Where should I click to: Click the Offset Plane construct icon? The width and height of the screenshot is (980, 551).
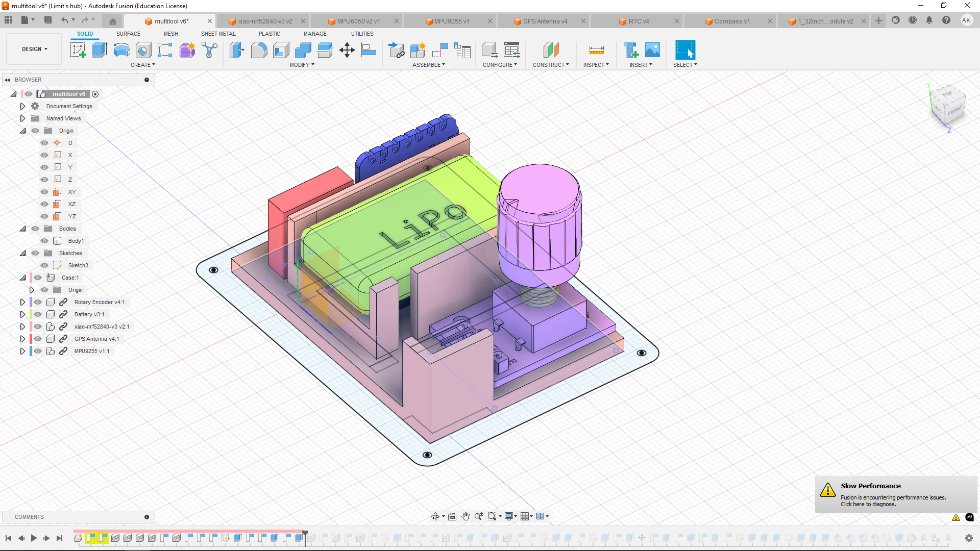click(551, 50)
